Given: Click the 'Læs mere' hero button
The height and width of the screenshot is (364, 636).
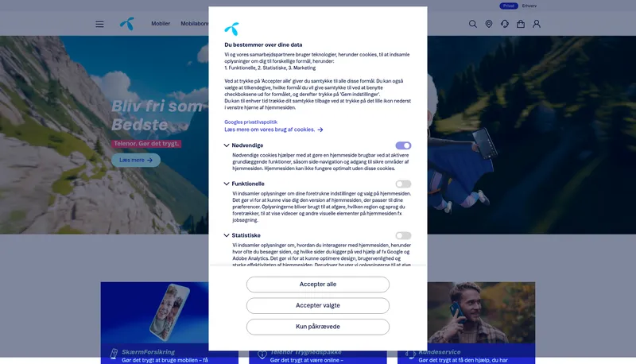Looking at the screenshot, I should pyautogui.click(x=136, y=160).
